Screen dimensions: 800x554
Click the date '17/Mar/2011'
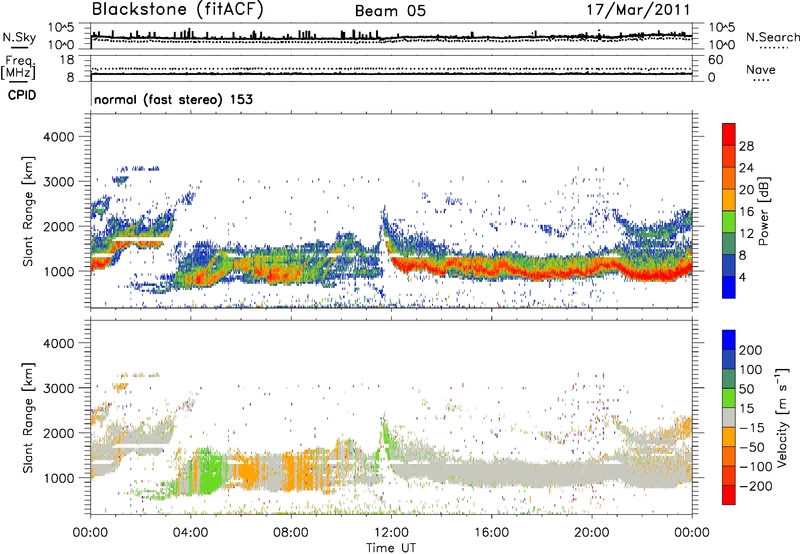(x=638, y=9)
